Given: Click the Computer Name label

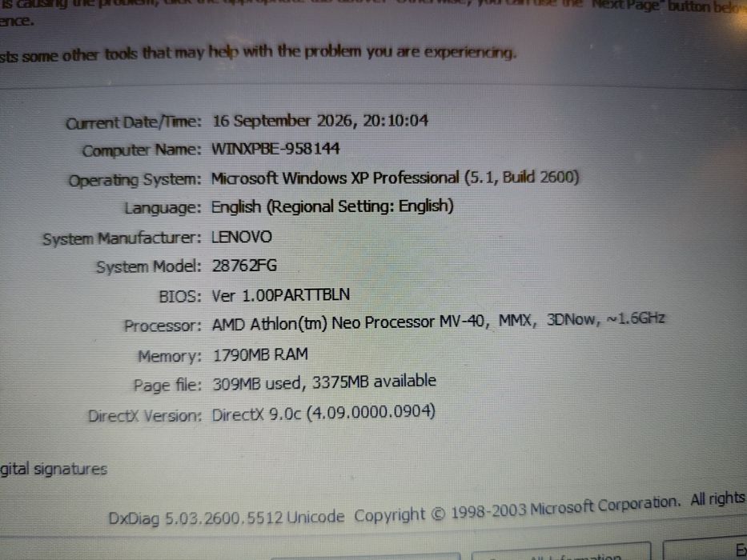Looking at the screenshot, I should point(142,150).
